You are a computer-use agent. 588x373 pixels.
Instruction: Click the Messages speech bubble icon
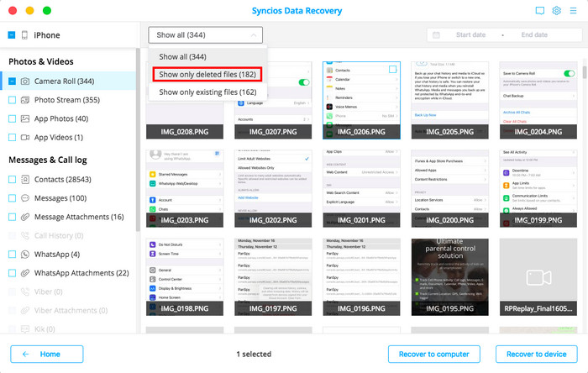26,198
